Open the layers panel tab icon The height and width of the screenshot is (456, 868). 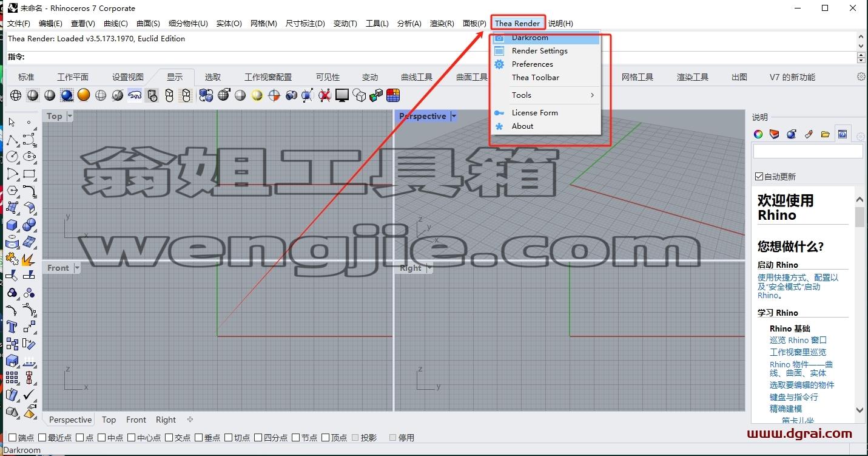[775, 134]
